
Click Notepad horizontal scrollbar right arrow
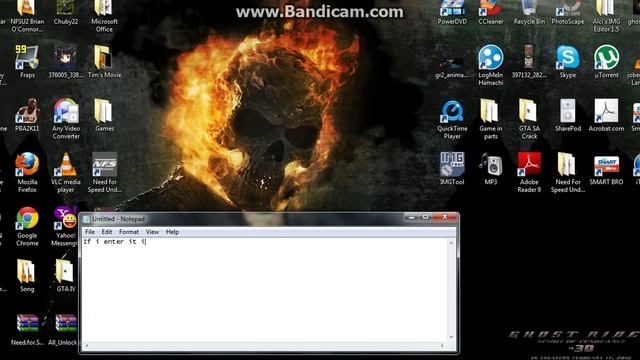[442, 346]
